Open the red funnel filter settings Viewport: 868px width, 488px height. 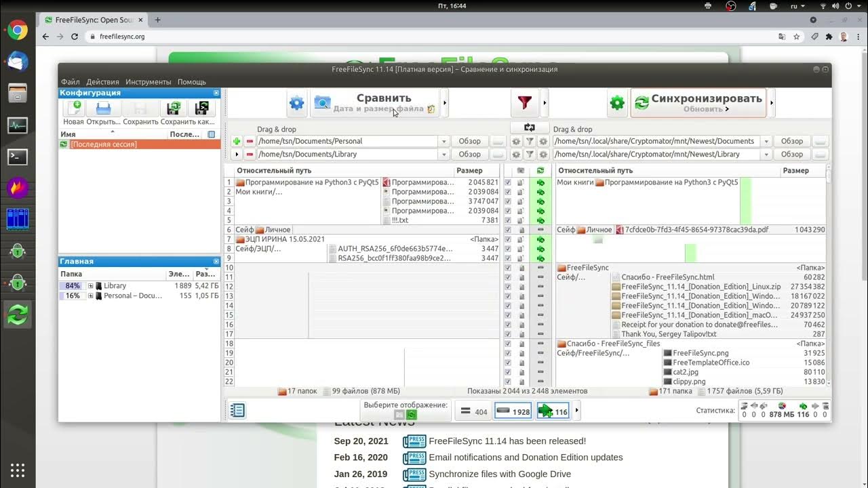point(524,103)
